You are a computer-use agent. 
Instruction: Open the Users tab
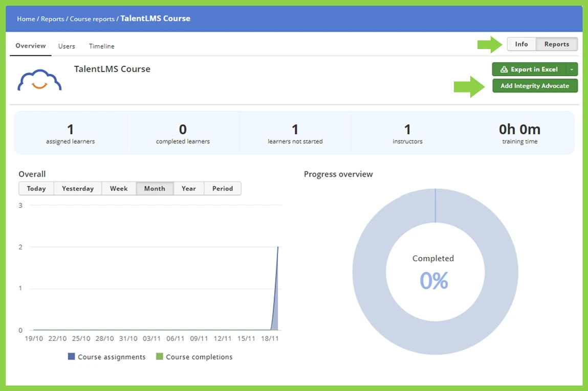67,46
